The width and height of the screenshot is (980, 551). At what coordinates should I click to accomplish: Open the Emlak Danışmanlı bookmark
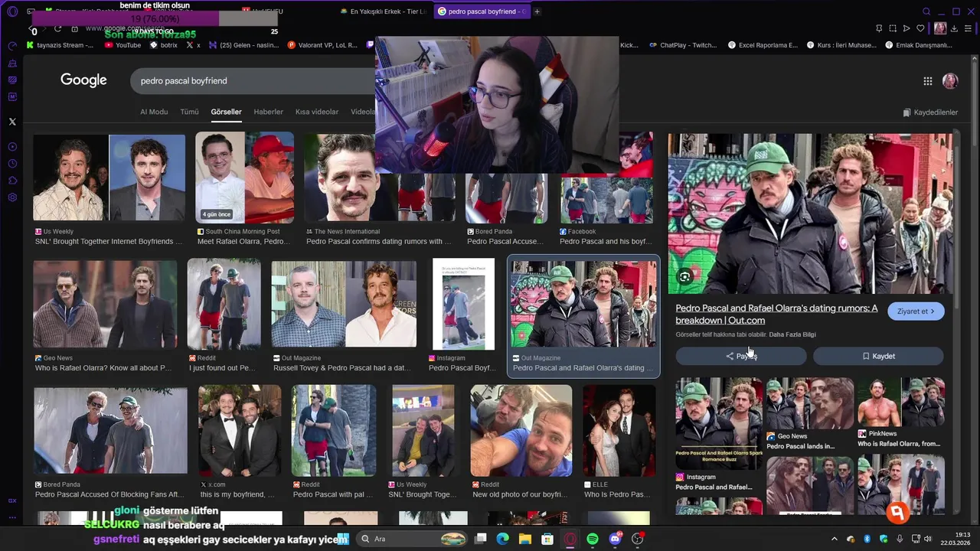(918, 45)
